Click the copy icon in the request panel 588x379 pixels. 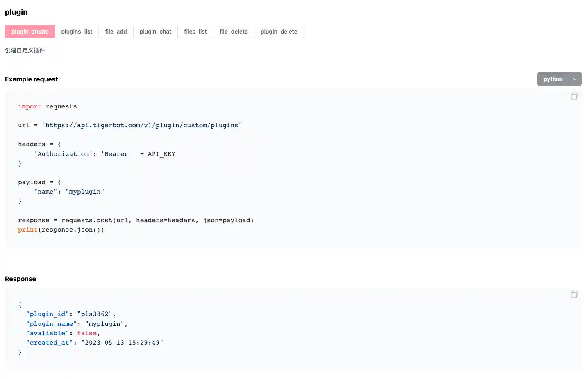574,96
